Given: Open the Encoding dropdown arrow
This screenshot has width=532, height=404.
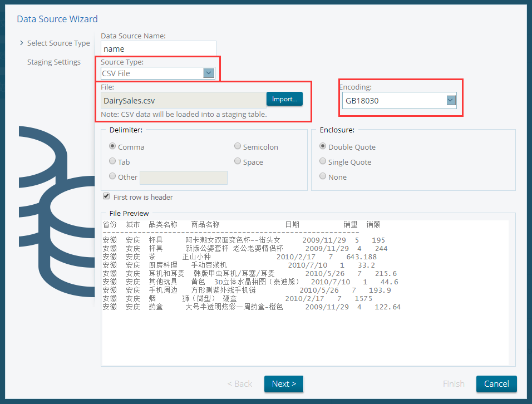Looking at the screenshot, I should [451, 100].
